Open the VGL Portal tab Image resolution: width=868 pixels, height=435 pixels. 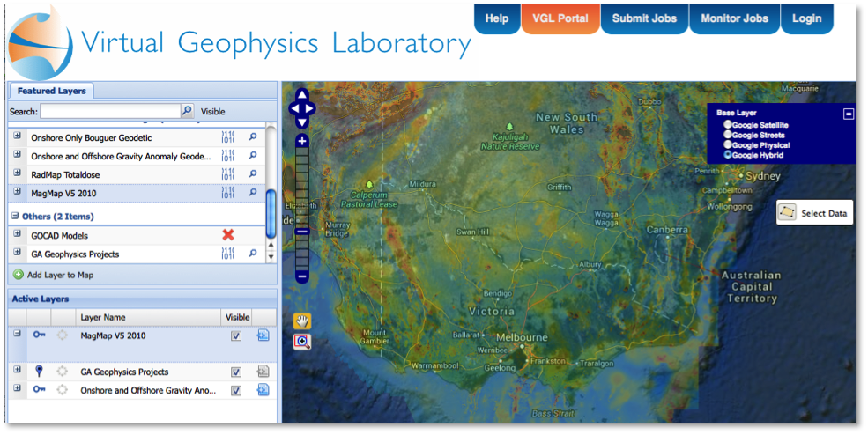click(x=560, y=18)
